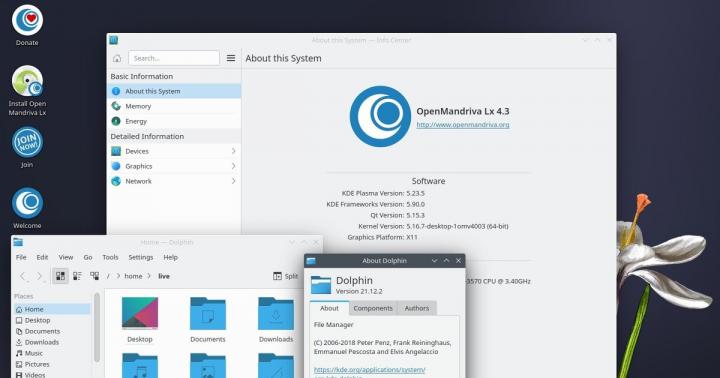Click the root slash in breadcrumb
Screen dimensions: 720x378
(108, 276)
